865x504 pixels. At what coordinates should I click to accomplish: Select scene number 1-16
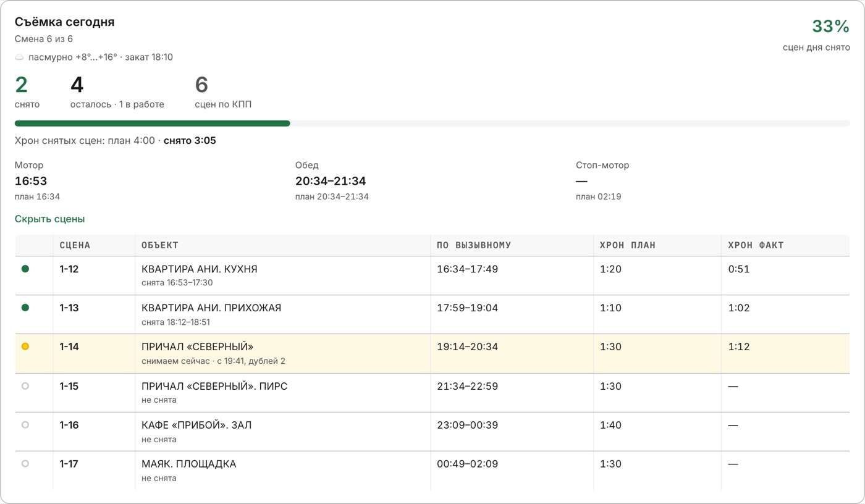69,426
